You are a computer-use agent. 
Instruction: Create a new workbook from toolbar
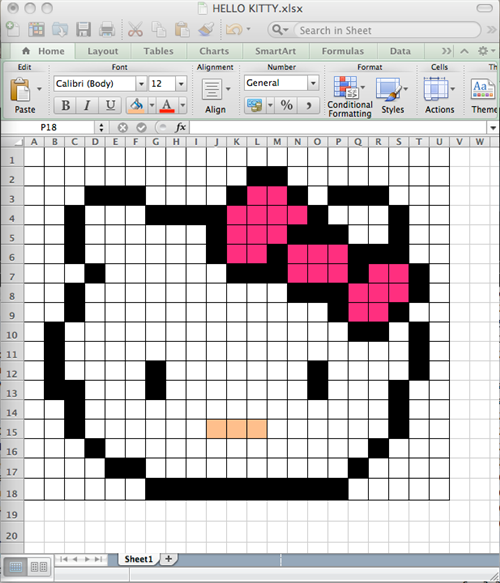point(13,29)
